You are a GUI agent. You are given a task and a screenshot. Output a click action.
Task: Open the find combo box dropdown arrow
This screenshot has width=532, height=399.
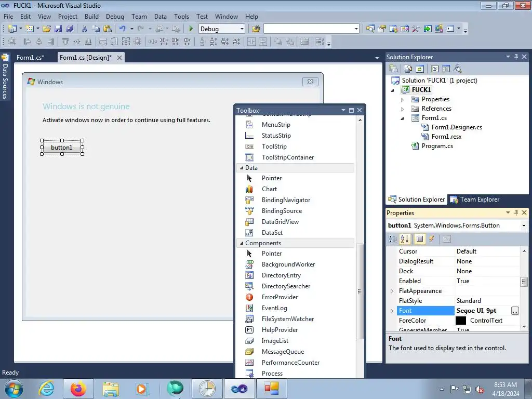click(356, 29)
